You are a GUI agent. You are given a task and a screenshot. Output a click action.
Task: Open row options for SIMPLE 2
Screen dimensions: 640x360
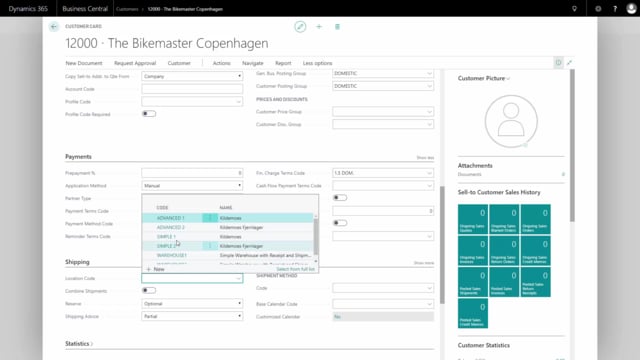point(210,246)
